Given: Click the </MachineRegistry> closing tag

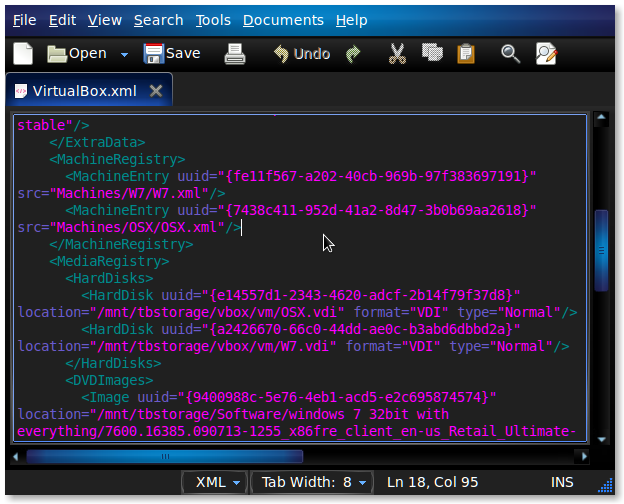Looking at the screenshot, I should [121, 244].
